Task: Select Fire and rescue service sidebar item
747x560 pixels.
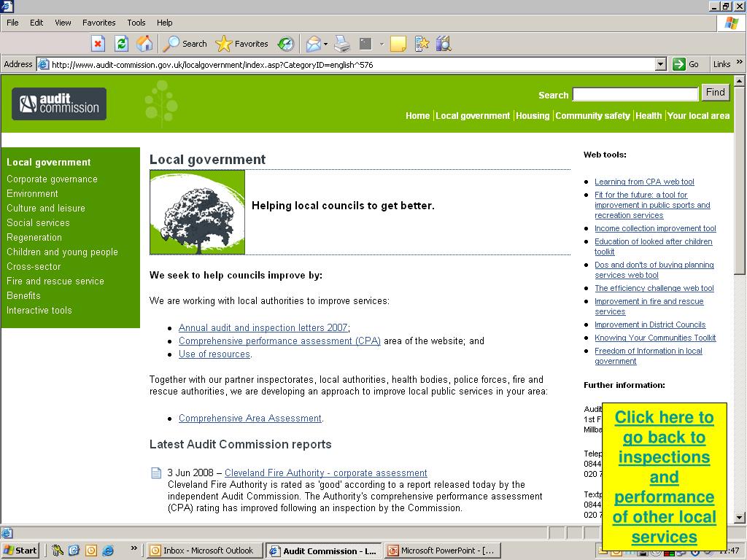Action: coord(55,281)
